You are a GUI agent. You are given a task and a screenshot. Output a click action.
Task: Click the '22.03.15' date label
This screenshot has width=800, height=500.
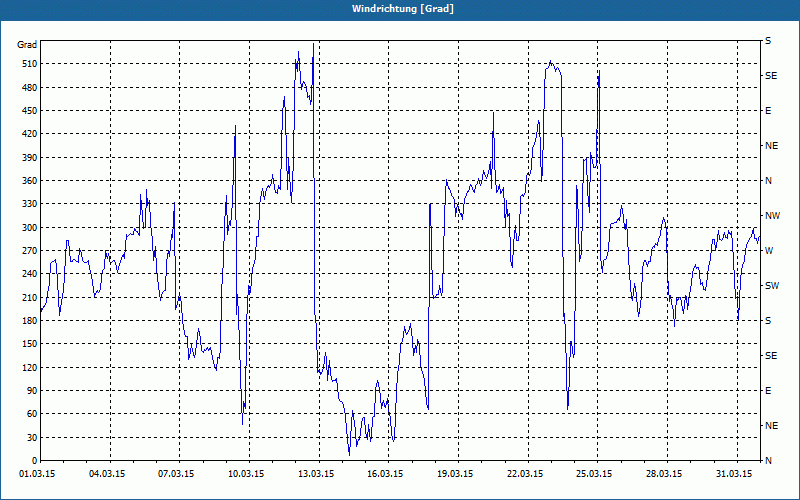[525, 474]
